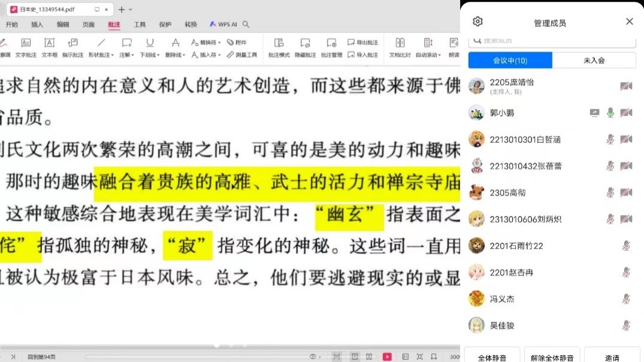Click the 隐藏批注 hide annotations icon
644x362 pixels.
[x=305, y=47]
